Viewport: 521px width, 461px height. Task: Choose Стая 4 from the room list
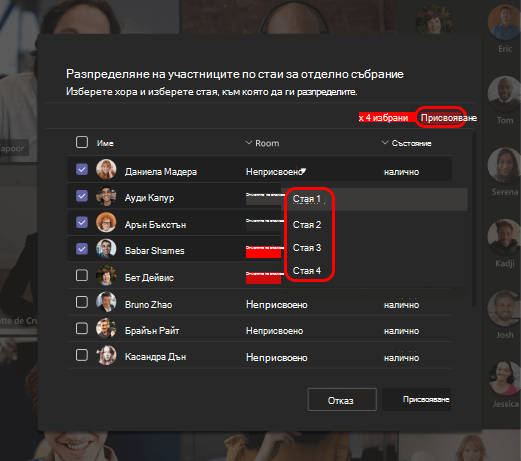click(x=307, y=271)
